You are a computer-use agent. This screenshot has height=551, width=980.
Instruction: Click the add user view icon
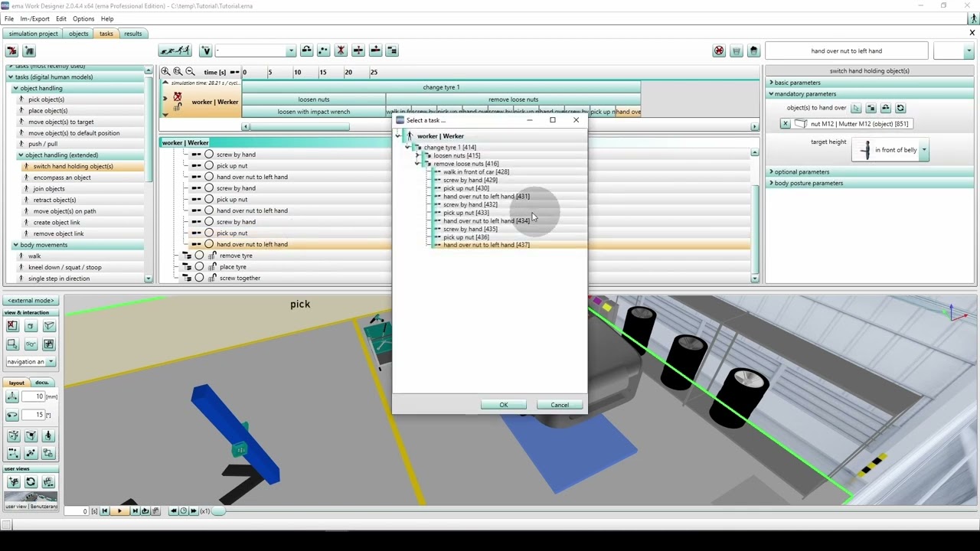pyautogui.click(x=13, y=482)
